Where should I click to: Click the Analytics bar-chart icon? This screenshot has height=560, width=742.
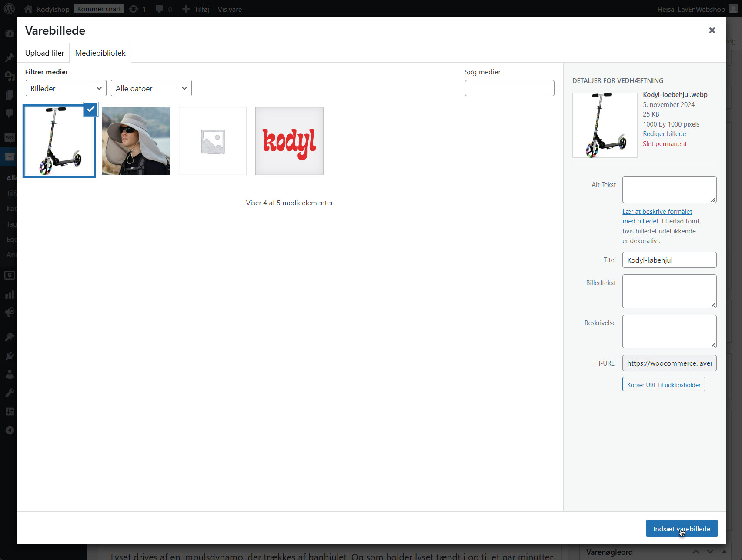tap(9, 294)
